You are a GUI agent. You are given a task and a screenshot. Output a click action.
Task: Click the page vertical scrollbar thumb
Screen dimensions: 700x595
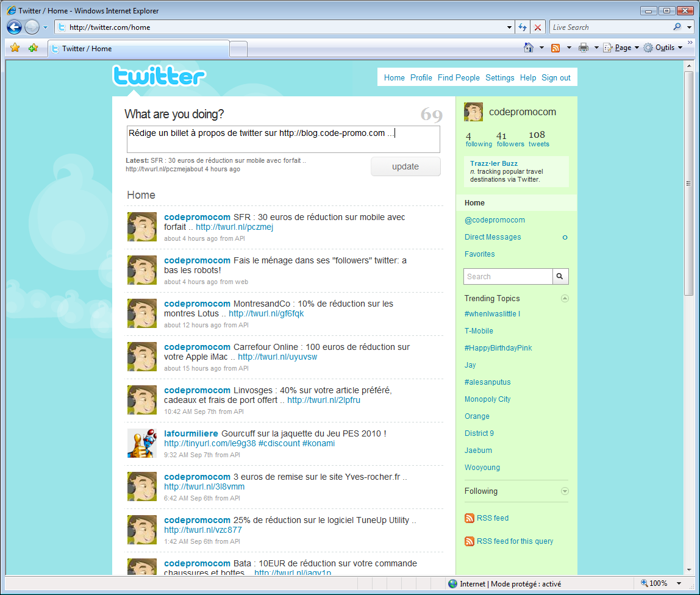(x=688, y=183)
